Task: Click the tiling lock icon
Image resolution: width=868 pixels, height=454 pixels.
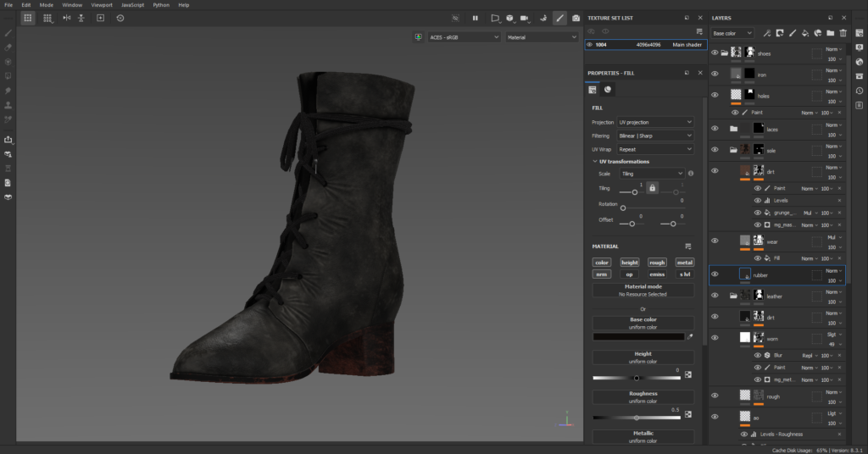Action: [x=652, y=187]
